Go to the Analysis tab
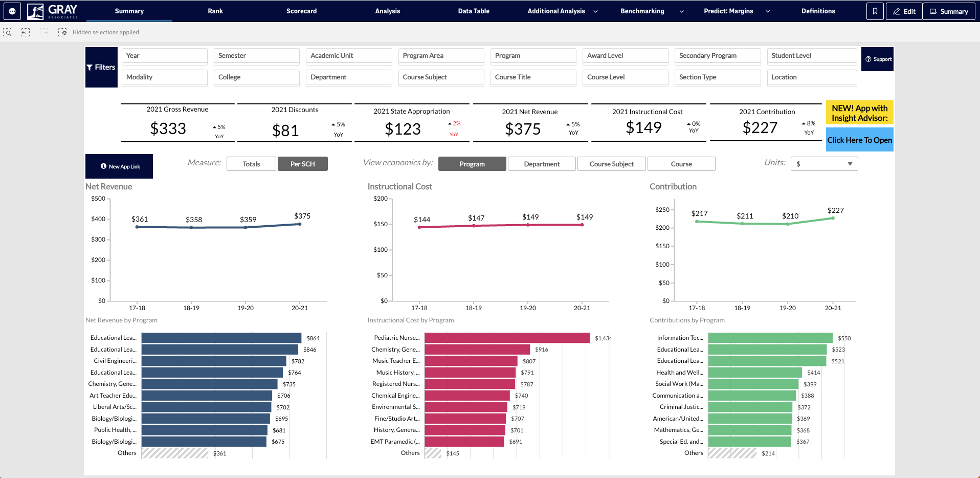Screen dimensions: 980x478 pos(388,11)
